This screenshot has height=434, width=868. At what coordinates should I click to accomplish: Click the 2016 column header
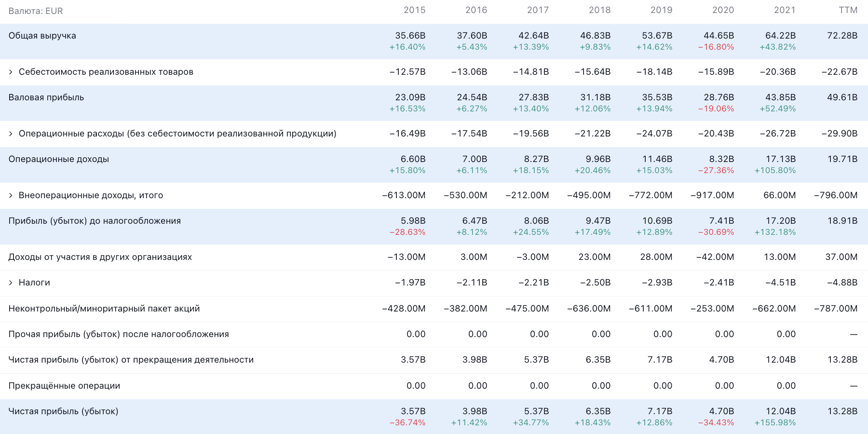click(x=476, y=10)
